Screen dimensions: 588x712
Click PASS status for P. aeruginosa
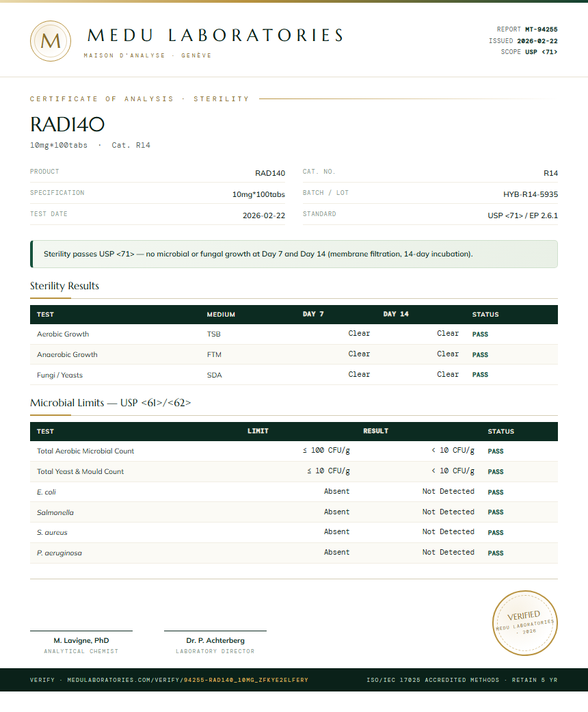click(x=496, y=553)
